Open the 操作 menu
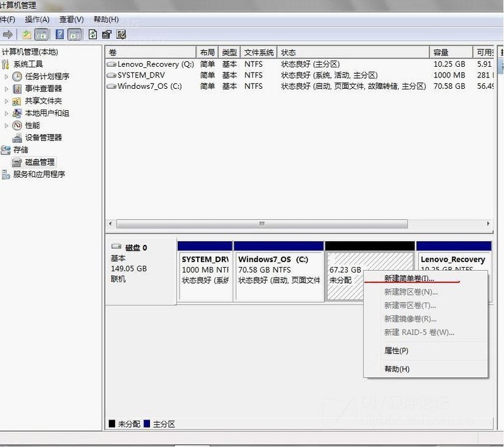The width and height of the screenshot is (504, 447). click(x=38, y=19)
